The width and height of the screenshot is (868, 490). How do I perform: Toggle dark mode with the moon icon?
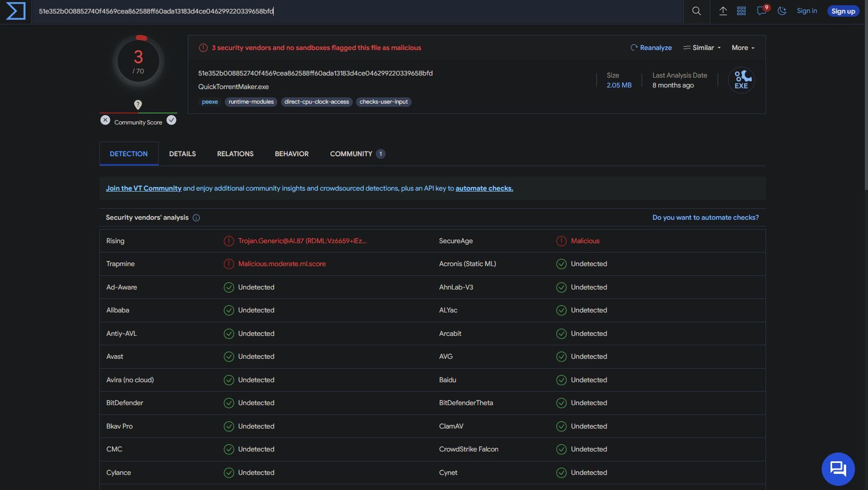pyautogui.click(x=782, y=11)
